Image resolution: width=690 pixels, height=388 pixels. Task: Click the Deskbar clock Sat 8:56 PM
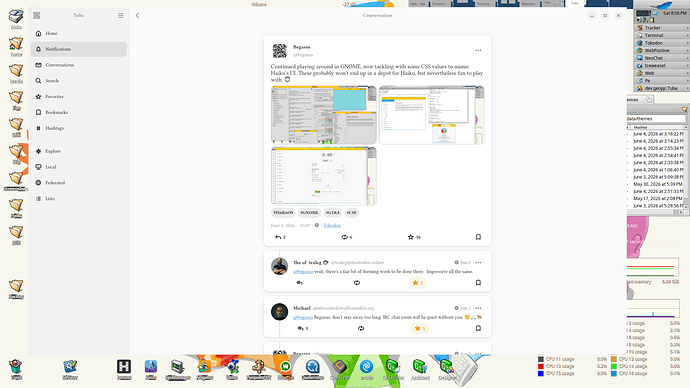(675, 13)
